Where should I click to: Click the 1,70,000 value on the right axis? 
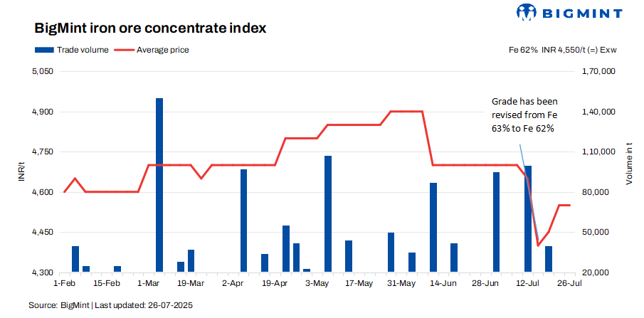point(598,72)
